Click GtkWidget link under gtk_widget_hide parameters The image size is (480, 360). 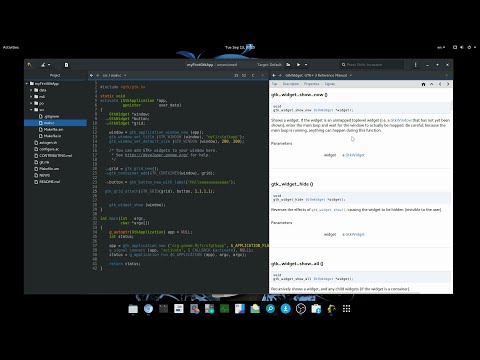pyautogui.click(x=355, y=234)
